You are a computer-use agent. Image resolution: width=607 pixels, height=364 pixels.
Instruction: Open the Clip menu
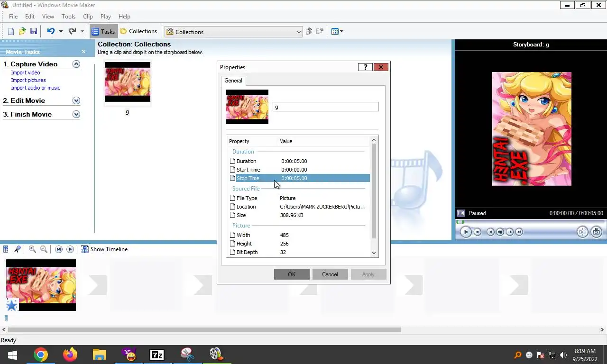tap(88, 16)
